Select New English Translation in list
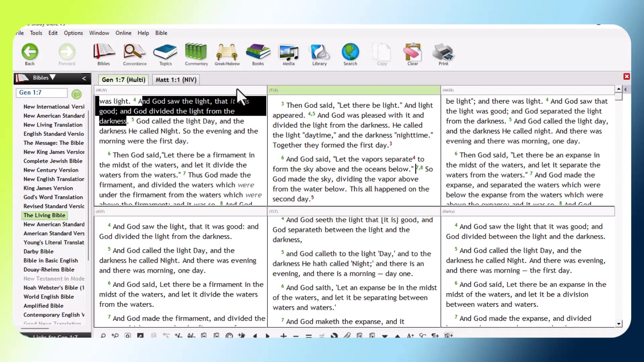The height and width of the screenshot is (362, 644). (54, 179)
